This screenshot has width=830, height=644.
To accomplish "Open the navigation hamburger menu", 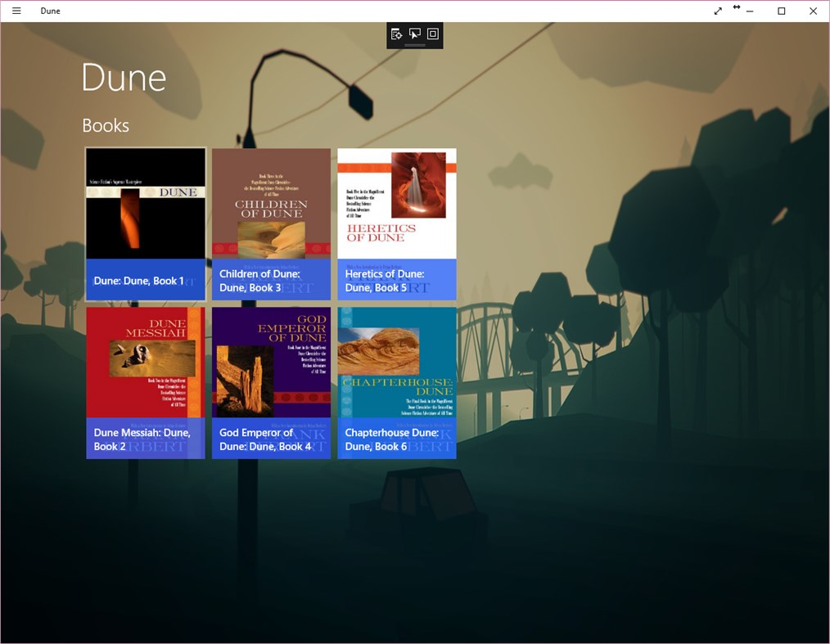I will 16,11.
